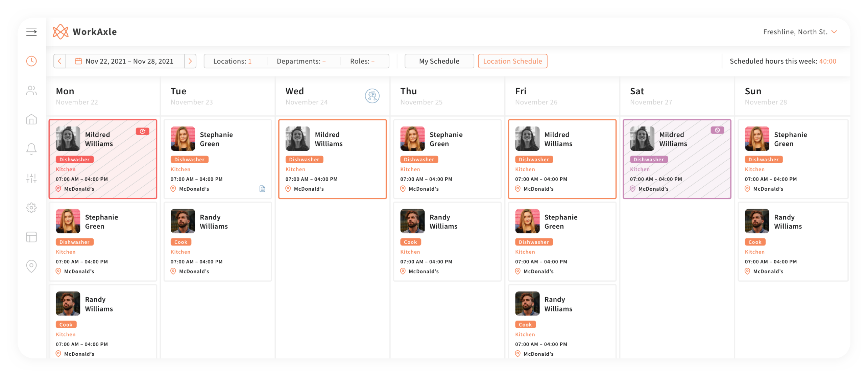Go to next week arrow

click(x=190, y=61)
